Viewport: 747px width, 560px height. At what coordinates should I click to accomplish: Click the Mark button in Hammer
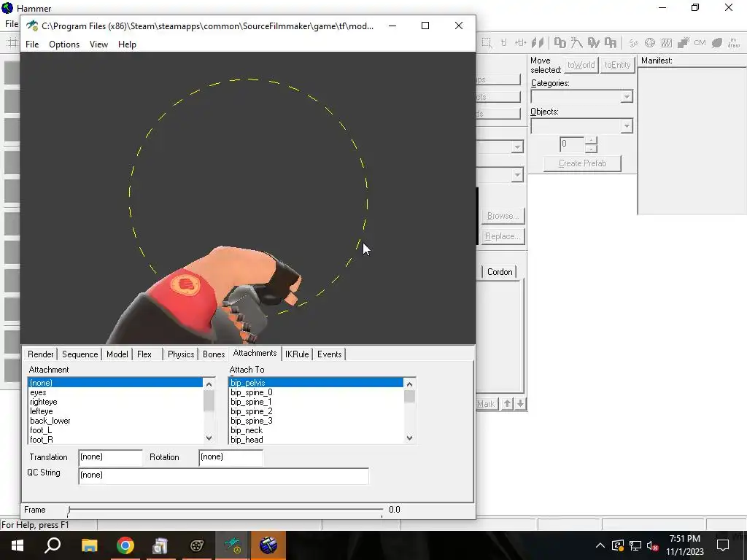[x=487, y=404]
